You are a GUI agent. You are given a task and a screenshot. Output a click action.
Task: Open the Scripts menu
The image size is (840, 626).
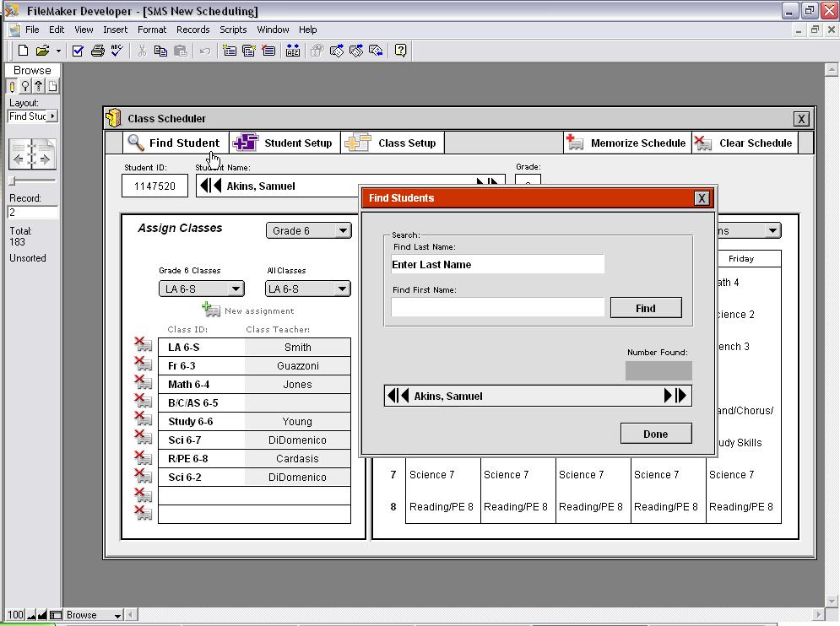coord(233,30)
